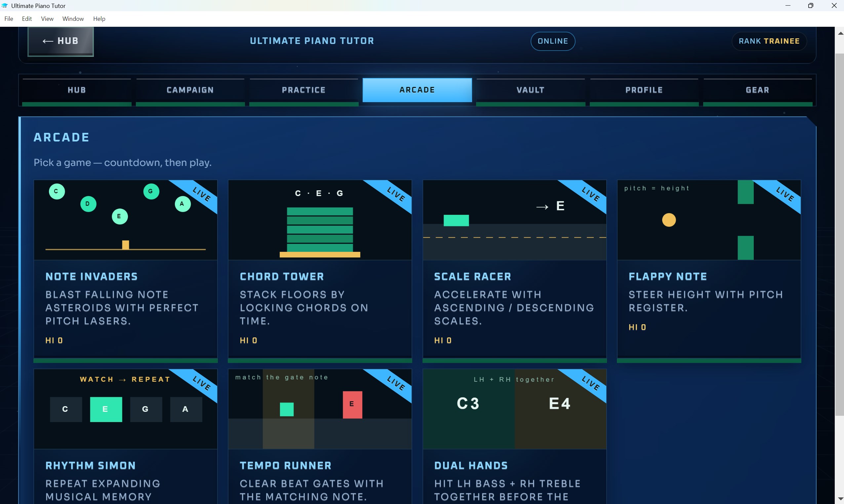Open the CAMPAIGN tab
The width and height of the screenshot is (844, 504).
tap(190, 90)
